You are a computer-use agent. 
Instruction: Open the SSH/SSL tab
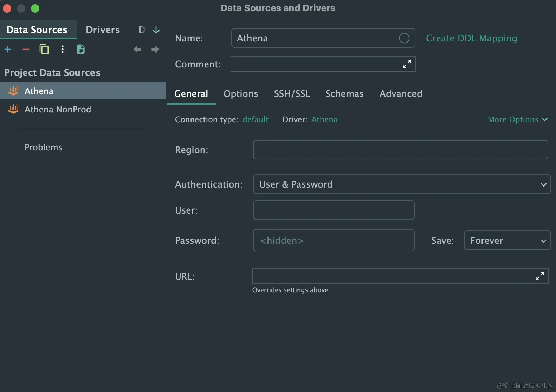(292, 94)
